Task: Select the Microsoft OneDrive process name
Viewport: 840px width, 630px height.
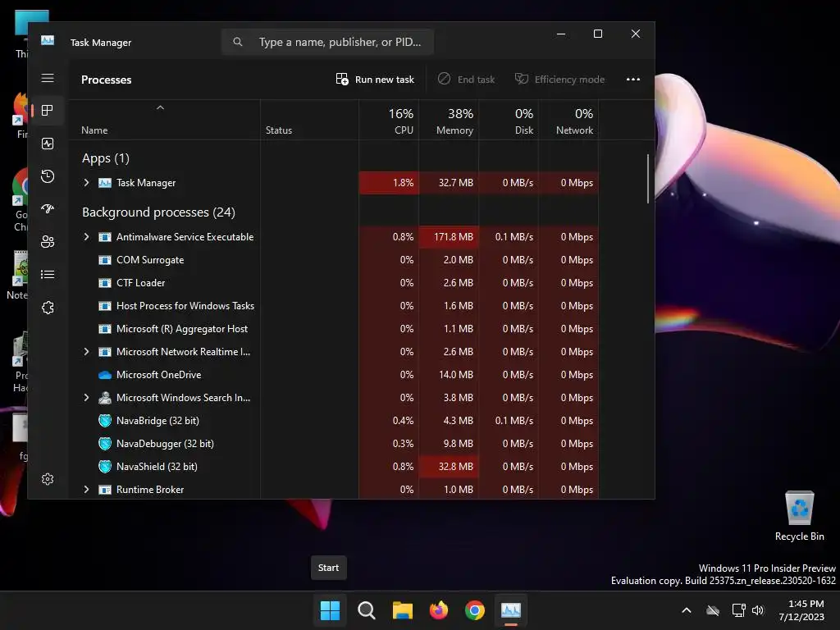Action: pyautogui.click(x=158, y=375)
